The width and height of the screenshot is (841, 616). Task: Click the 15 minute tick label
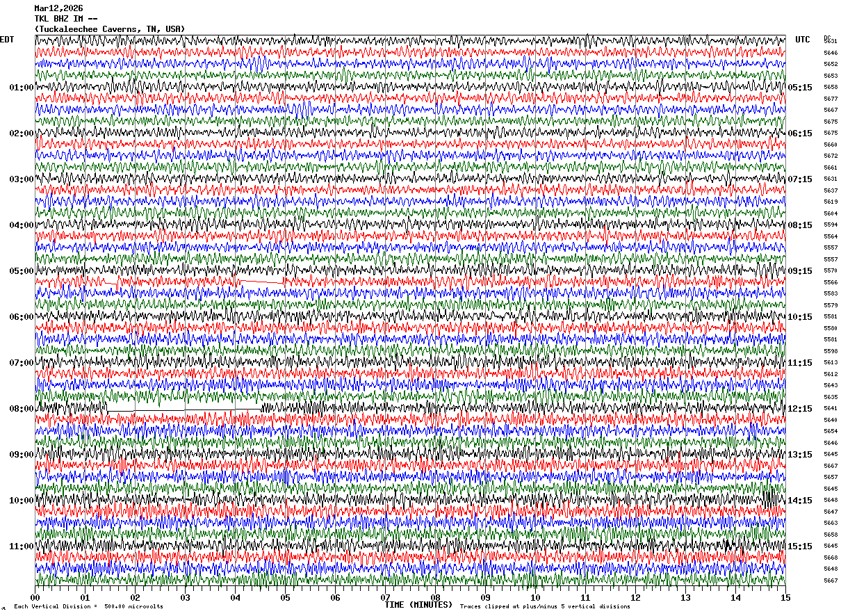click(x=785, y=597)
